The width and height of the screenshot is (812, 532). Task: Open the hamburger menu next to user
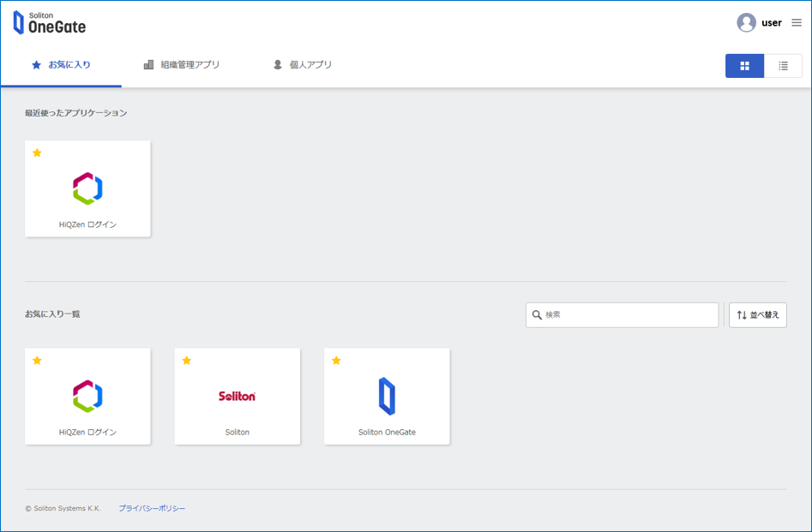(797, 23)
